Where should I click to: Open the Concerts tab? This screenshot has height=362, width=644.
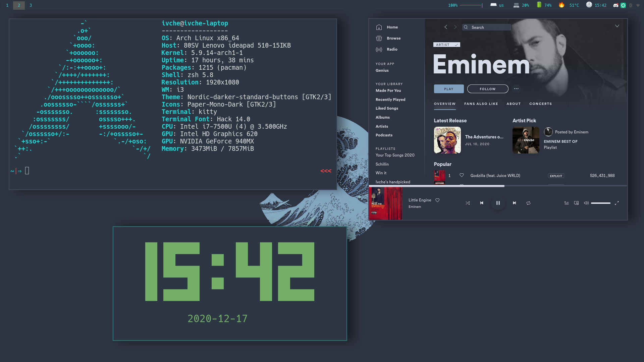540,104
